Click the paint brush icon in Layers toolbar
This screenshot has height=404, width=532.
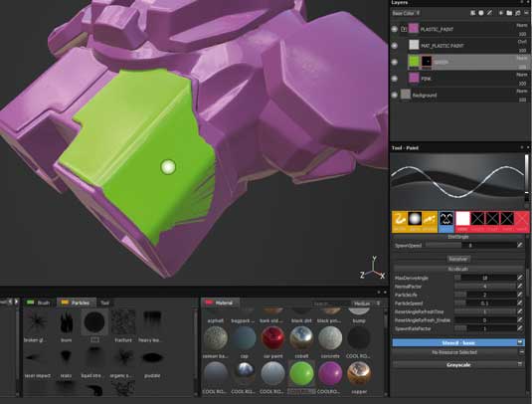pyautogui.click(x=490, y=13)
